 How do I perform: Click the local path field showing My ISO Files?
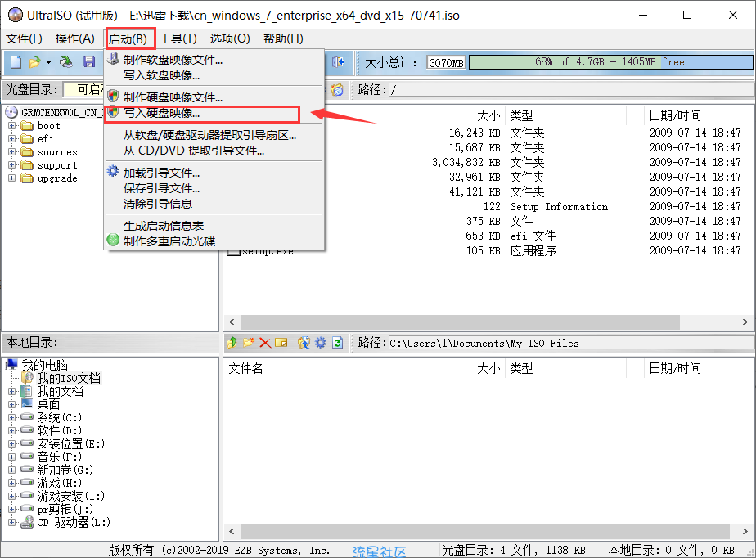coord(571,343)
